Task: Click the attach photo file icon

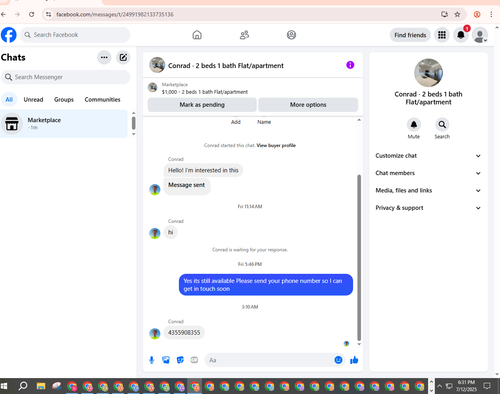Action: 166,360
